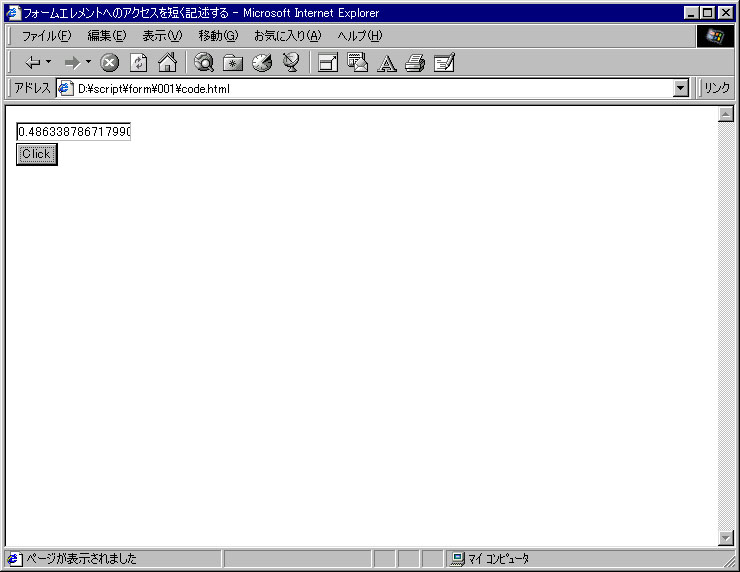Image resolution: width=740 pixels, height=572 pixels.
Task: Minimize the Internet Explorer window
Action: pos(691,13)
